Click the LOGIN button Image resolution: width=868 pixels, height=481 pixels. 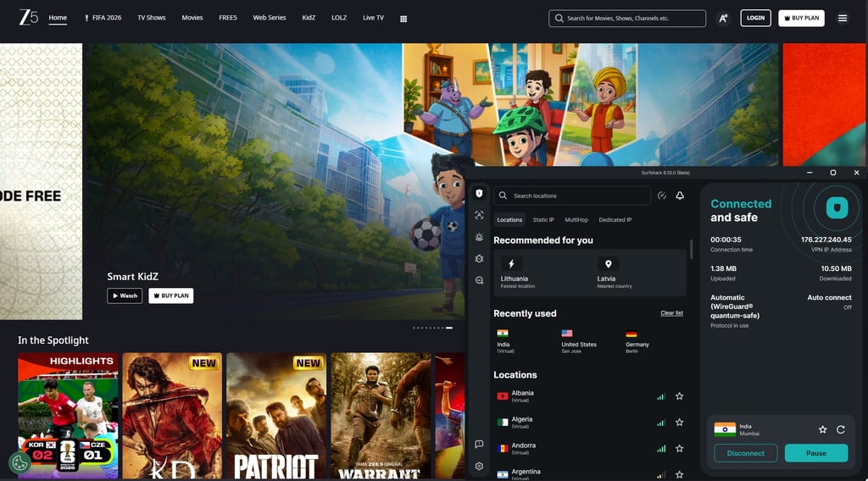click(755, 19)
